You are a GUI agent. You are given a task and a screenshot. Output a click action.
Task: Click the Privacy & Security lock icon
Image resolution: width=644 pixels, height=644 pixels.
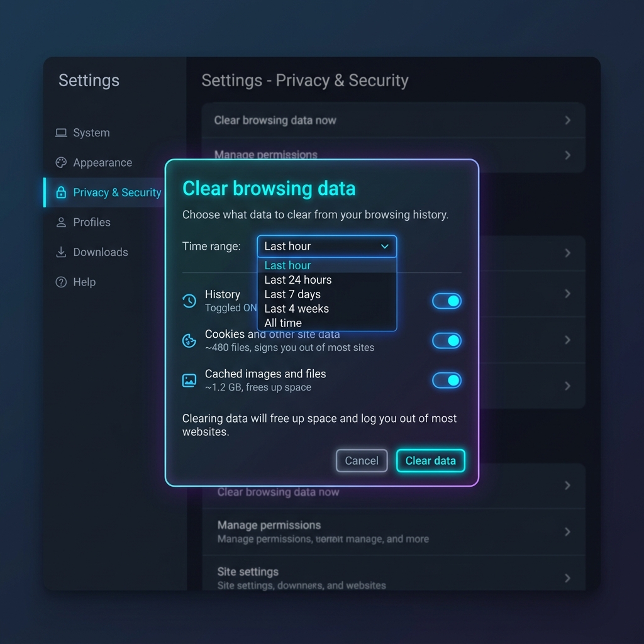coord(61,192)
